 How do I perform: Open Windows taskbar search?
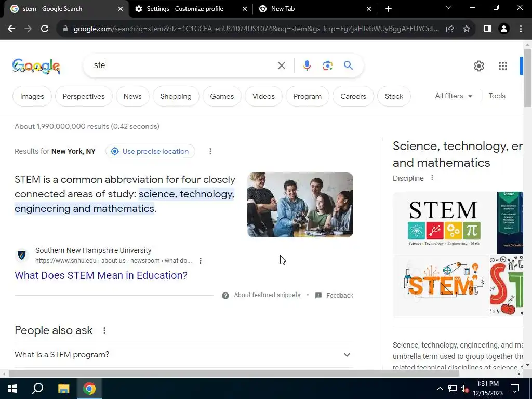(x=37, y=389)
